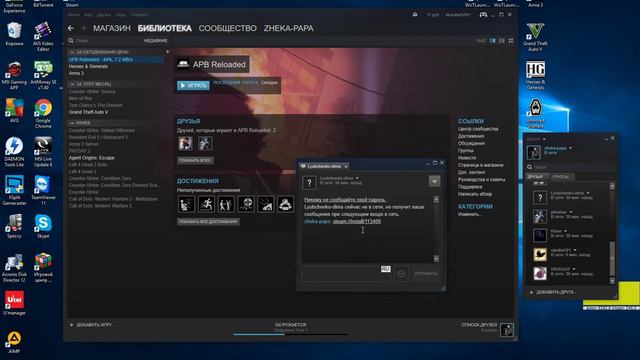Select the fourth locked achievement icon
The image size is (640, 360).
(246, 204)
